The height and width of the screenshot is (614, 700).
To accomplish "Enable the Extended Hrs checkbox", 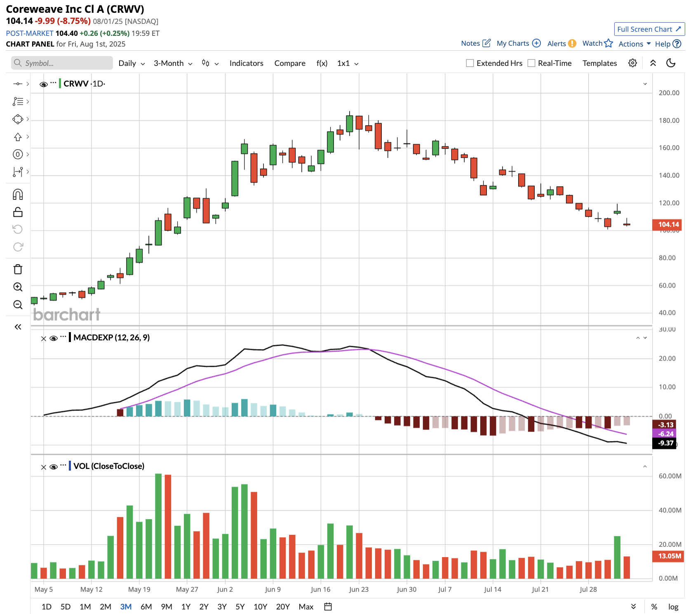I will [x=470, y=63].
